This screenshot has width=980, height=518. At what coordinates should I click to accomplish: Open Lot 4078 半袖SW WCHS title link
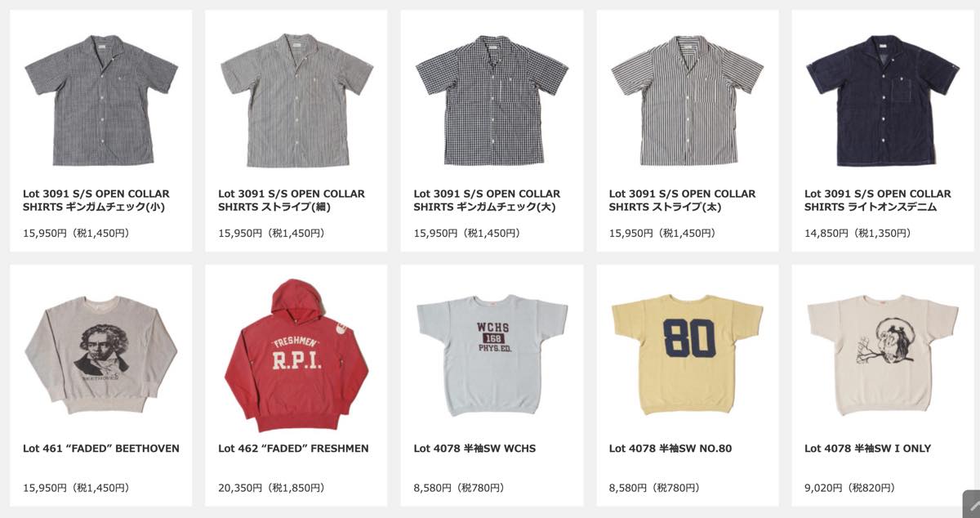[x=474, y=449]
